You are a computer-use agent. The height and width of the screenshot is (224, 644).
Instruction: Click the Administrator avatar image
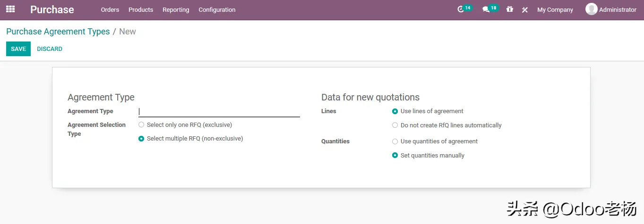[591, 9]
